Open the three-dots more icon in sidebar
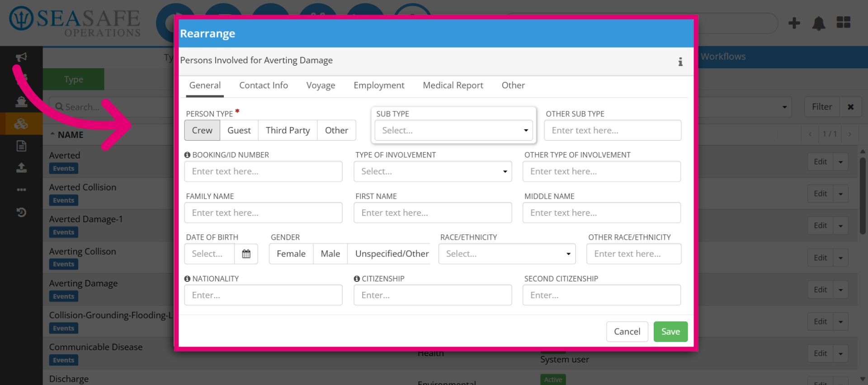 click(x=21, y=190)
